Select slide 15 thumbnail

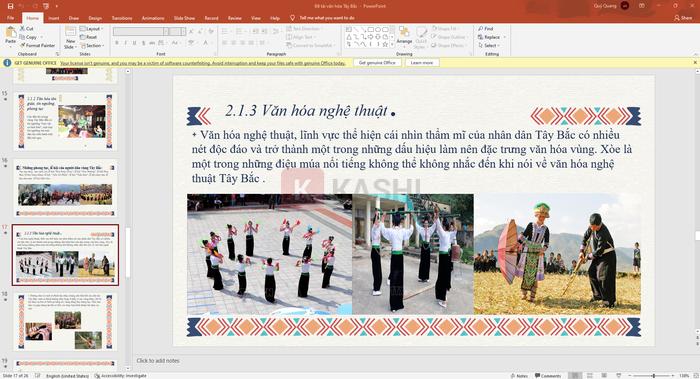(x=65, y=121)
